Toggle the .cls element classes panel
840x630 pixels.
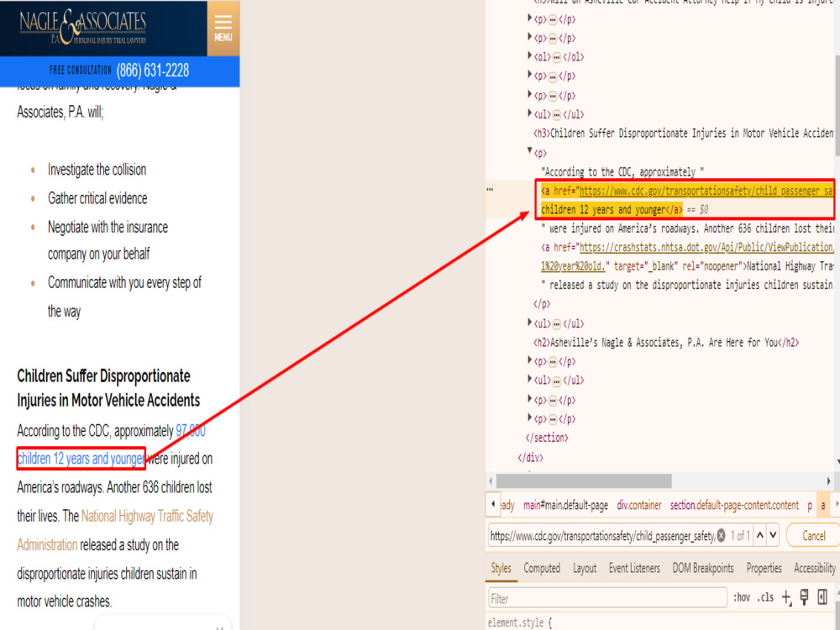(x=765, y=598)
